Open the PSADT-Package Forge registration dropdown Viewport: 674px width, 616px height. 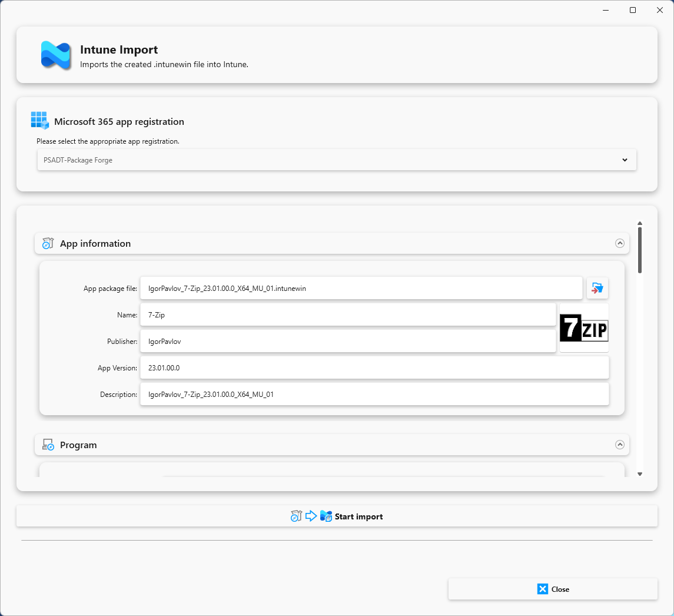[x=337, y=160]
